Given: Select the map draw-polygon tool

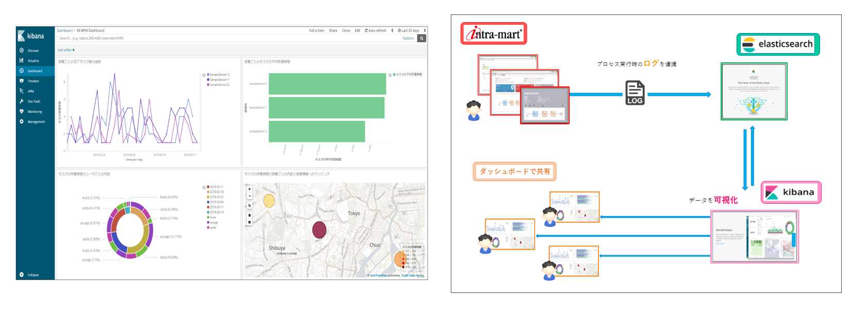Looking at the screenshot, I should (x=249, y=215).
